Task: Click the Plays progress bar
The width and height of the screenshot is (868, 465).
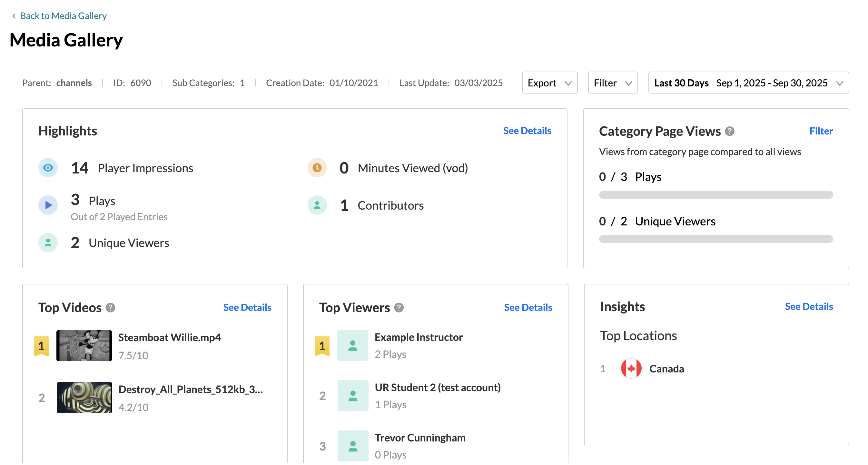Action: pyautogui.click(x=716, y=195)
